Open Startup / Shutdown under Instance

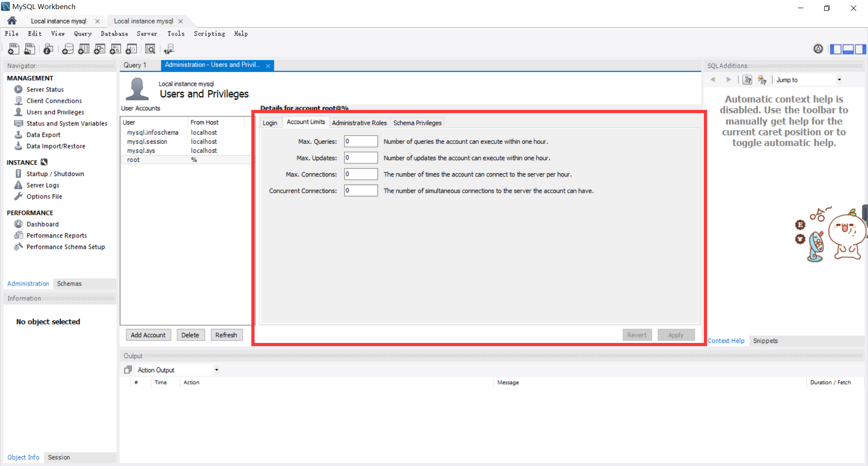(x=55, y=174)
